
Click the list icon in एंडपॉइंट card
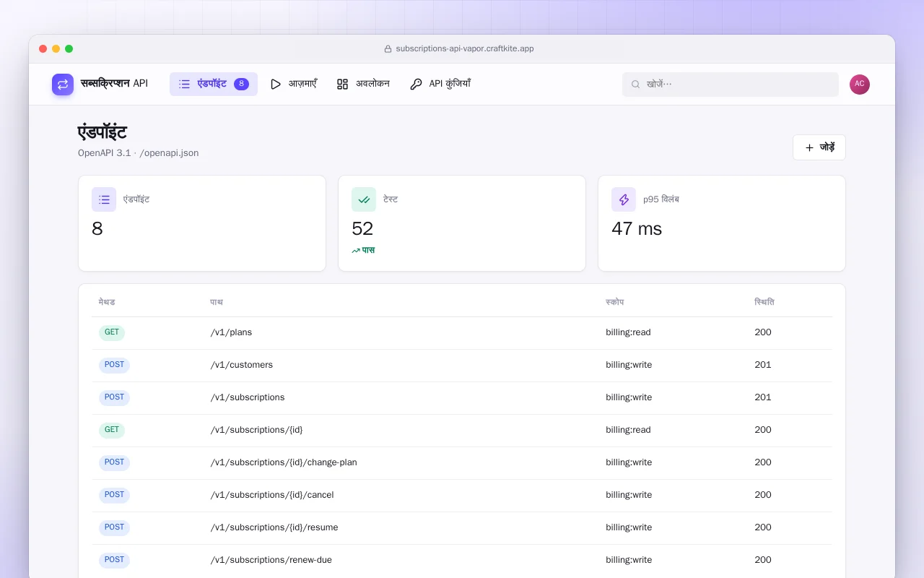104,199
